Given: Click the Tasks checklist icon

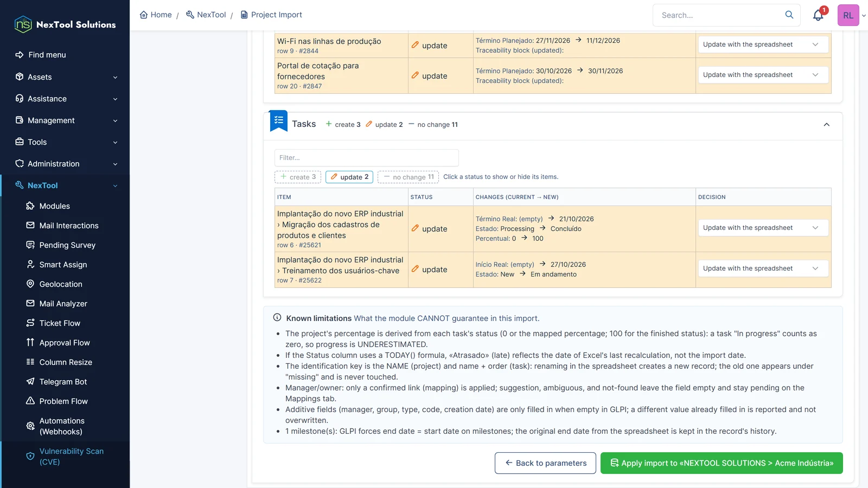Looking at the screenshot, I should 279,121.
